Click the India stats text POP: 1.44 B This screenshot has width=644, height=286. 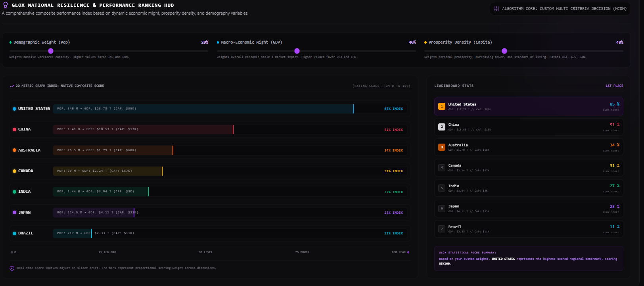point(96,192)
